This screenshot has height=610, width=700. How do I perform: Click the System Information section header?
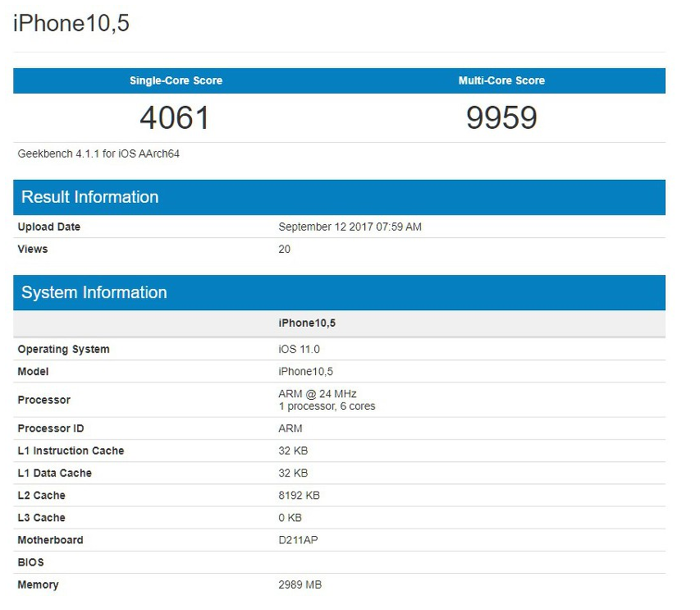[94, 292]
